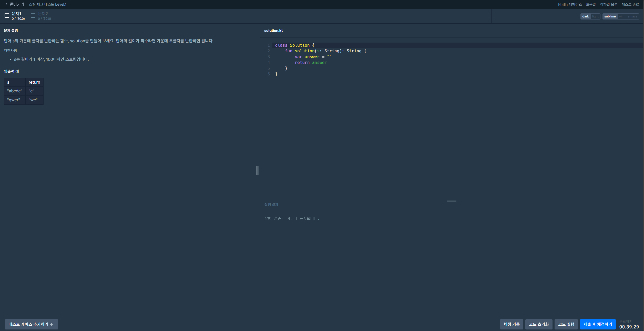Click the 문제2 checkbox icon
The width and height of the screenshot is (644, 331).
click(x=33, y=16)
